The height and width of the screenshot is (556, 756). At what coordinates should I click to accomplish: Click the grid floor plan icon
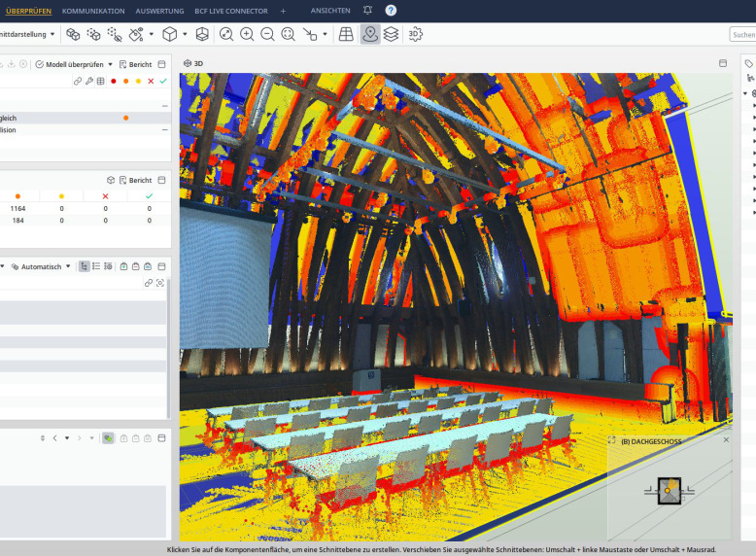click(x=346, y=34)
